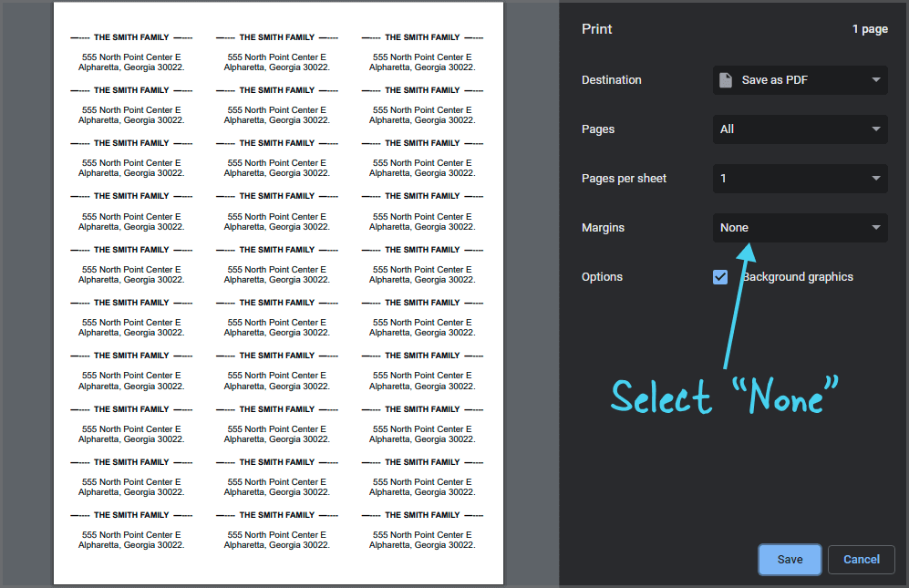Click the print preview page thumbnail
Image resolution: width=909 pixels, height=588 pixels.
pyautogui.click(x=278, y=292)
